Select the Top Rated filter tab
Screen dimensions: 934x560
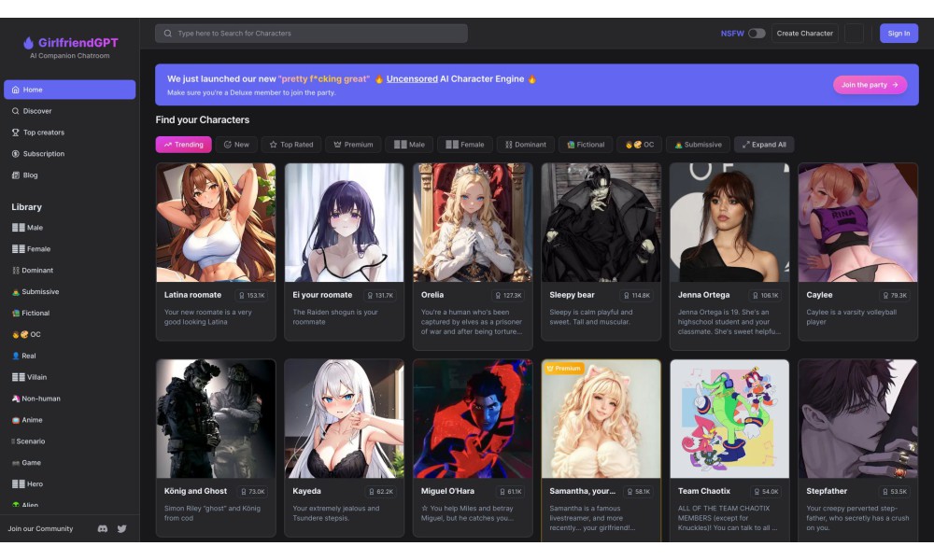[291, 145]
